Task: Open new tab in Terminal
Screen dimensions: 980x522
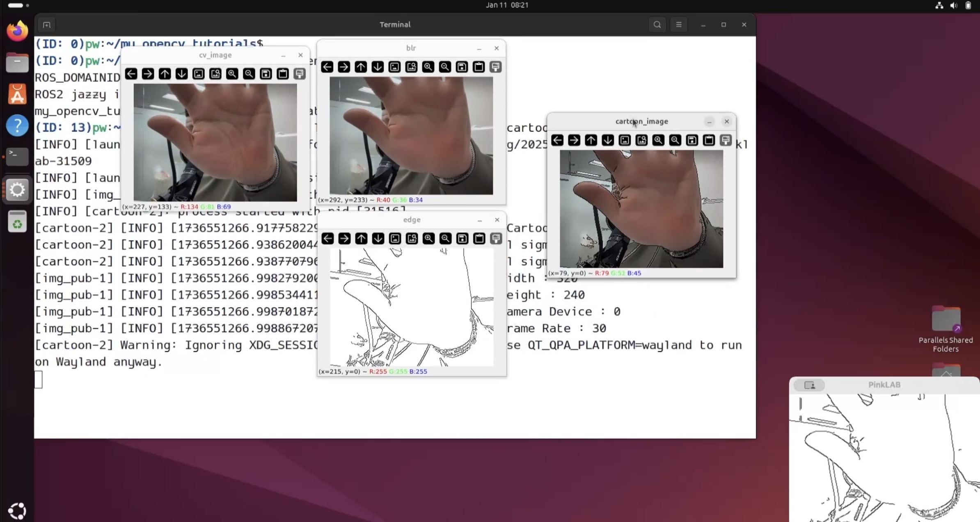Action: pyautogui.click(x=46, y=25)
